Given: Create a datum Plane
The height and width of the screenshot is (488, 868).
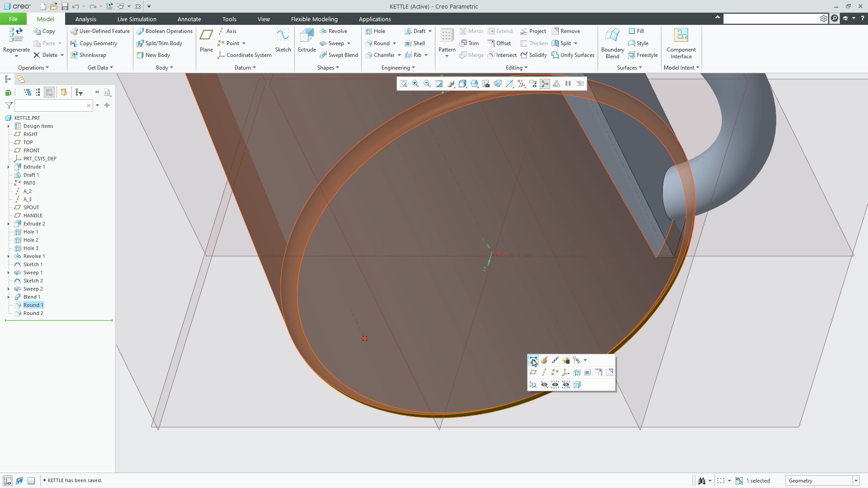Looking at the screenshot, I should (206, 40).
